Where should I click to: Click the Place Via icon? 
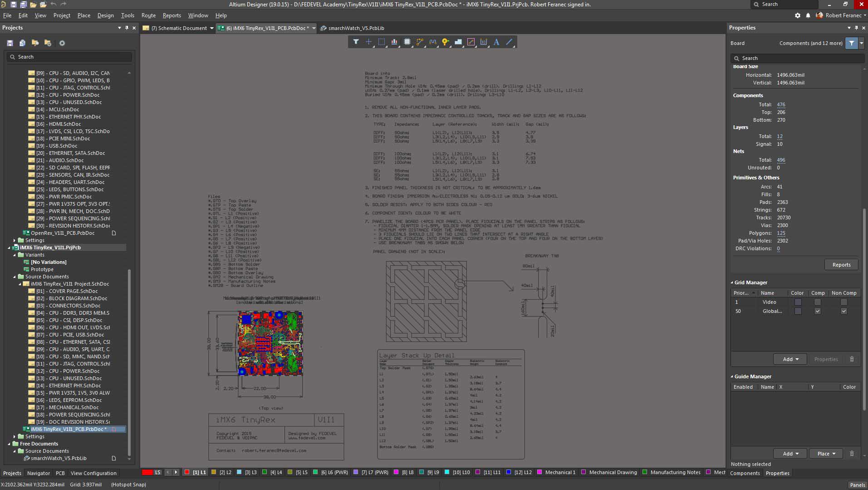(x=445, y=42)
